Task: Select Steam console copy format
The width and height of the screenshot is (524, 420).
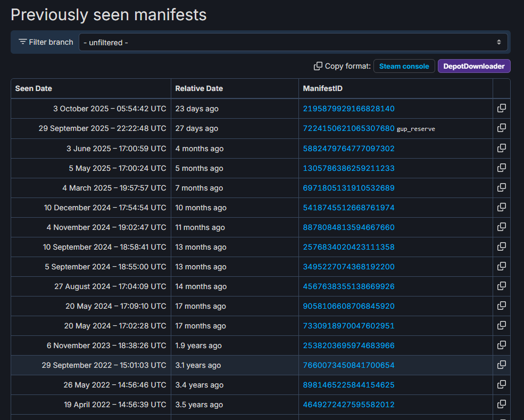Action: coord(404,66)
